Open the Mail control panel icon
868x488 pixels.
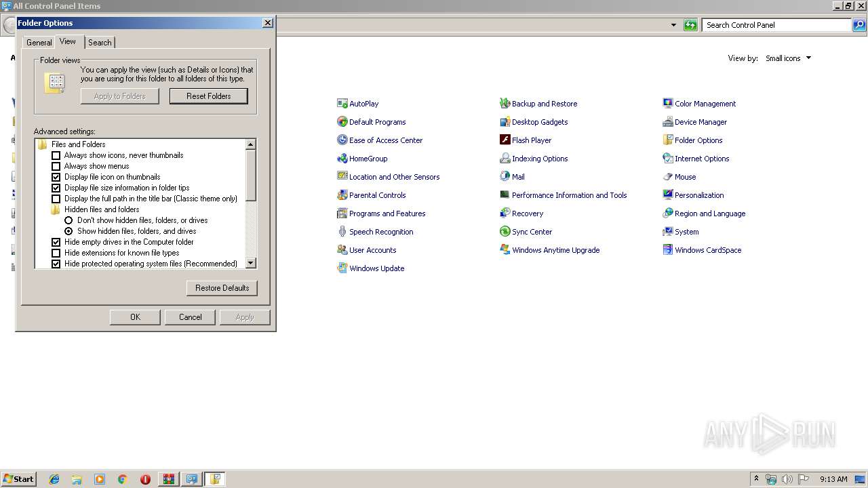coord(512,177)
